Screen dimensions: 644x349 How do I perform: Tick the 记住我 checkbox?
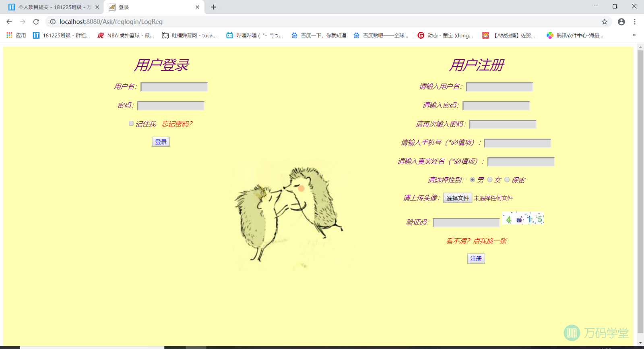pyautogui.click(x=131, y=123)
